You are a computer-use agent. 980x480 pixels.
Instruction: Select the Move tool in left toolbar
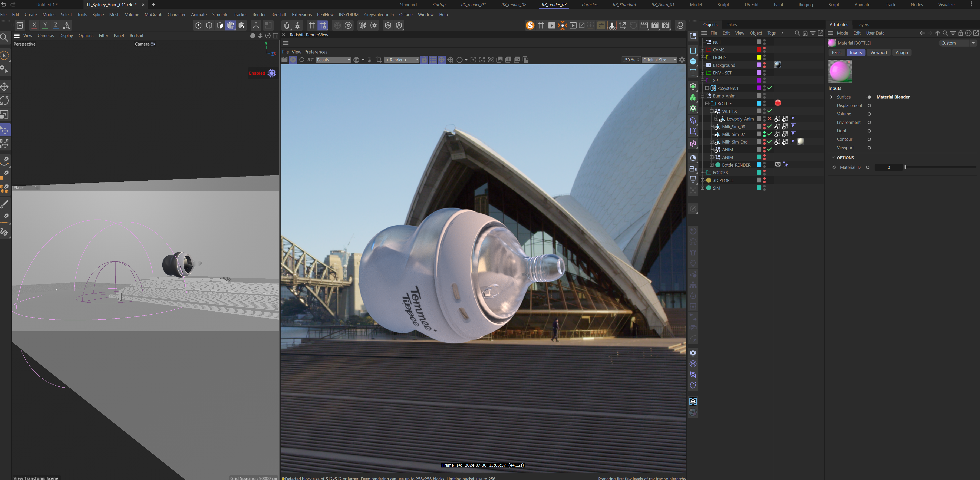pos(5,87)
